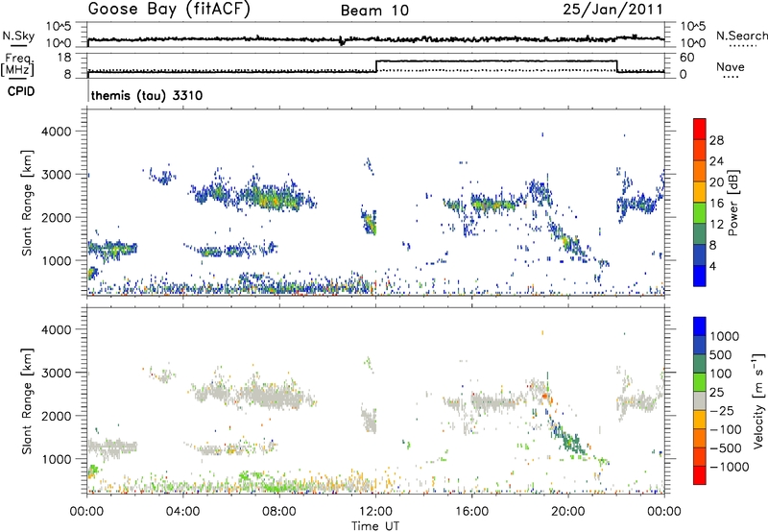
Task: Click 'Slant Range [km]' label of the velocity panel
Action: click(27, 401)
